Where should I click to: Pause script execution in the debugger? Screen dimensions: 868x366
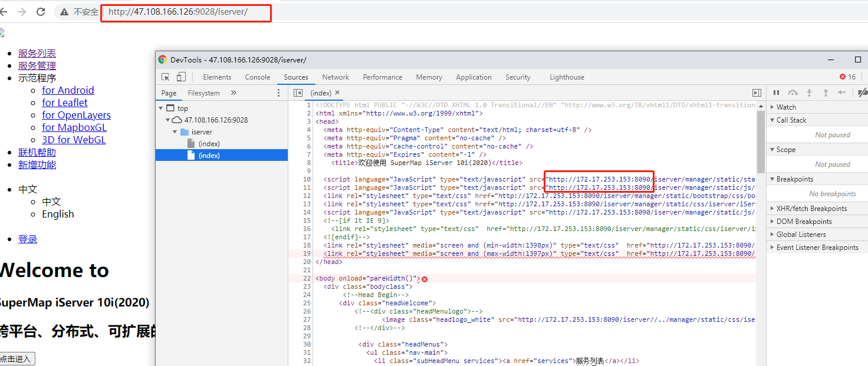776,93
